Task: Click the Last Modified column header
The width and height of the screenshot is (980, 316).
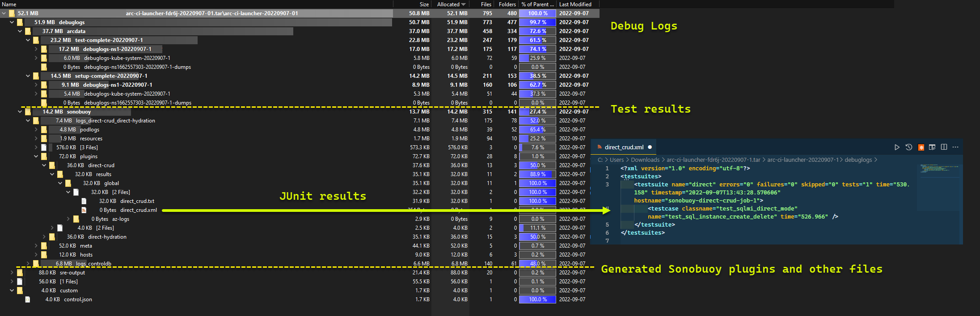Action: click(575, 4)
